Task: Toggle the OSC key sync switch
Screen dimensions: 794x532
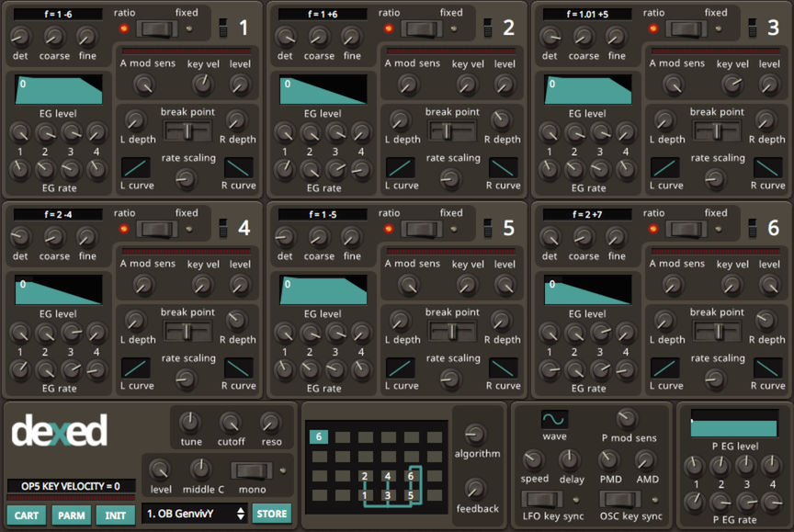Action: point(620,500)
